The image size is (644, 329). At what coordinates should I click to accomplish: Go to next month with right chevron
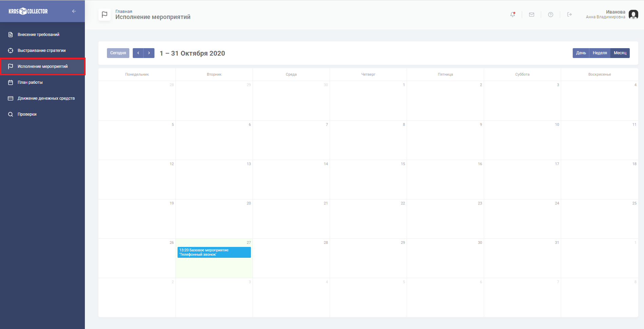tap(149, 53)
